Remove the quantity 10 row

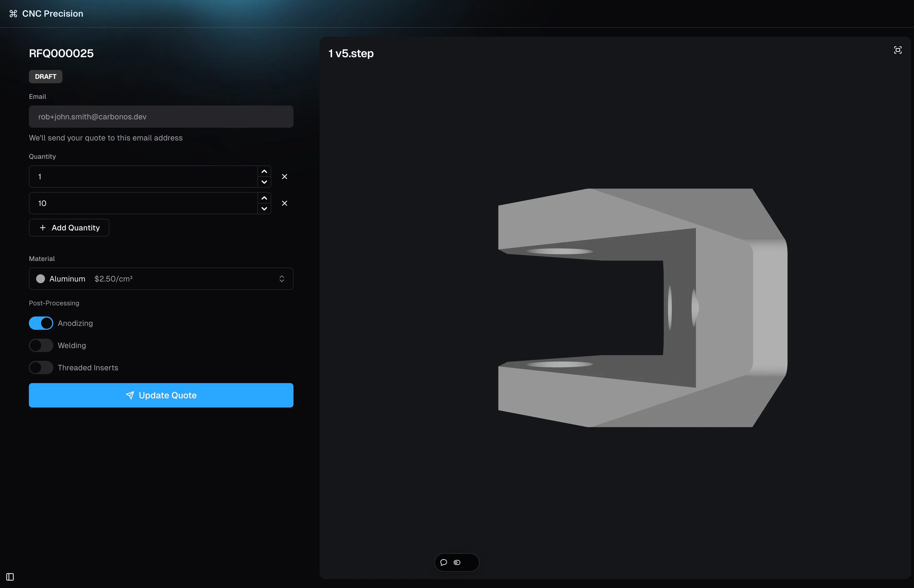tap(284, 203)
